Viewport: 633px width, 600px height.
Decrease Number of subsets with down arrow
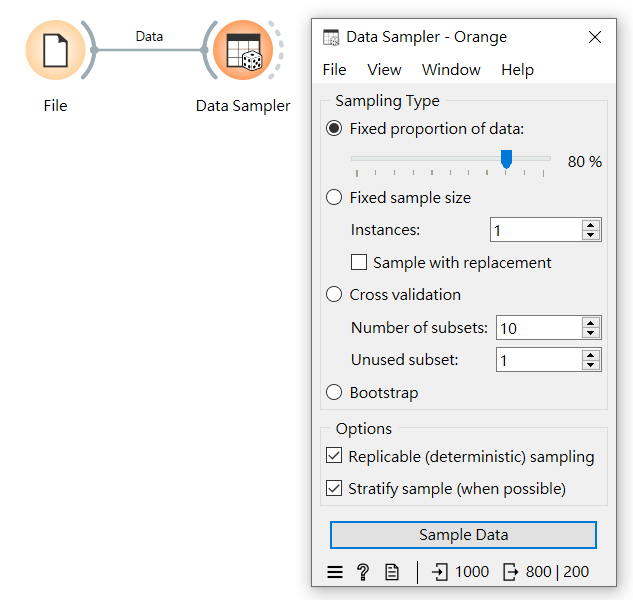pyautogui.click(x=591, y=333)
